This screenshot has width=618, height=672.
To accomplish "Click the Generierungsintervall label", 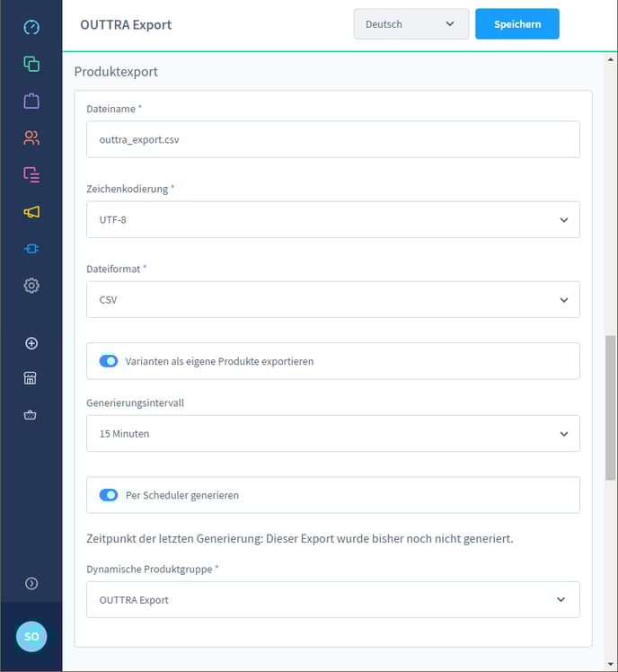I will point(135,402).
